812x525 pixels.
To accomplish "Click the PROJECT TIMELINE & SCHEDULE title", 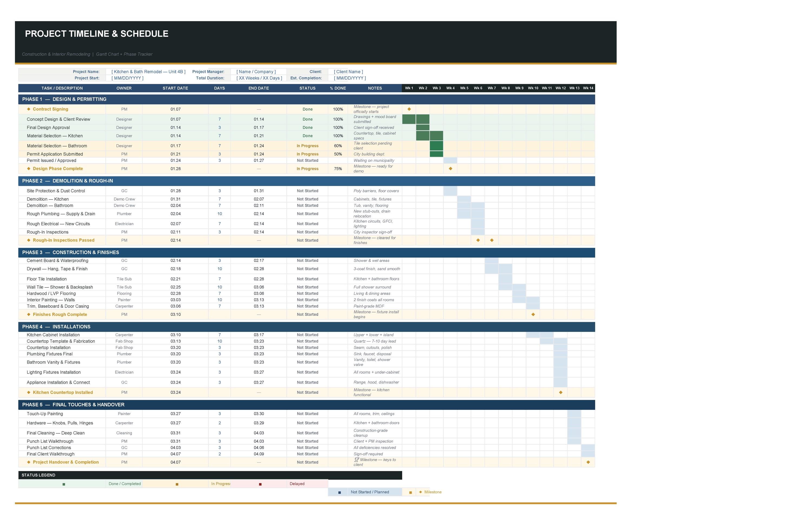I will (97, 34).
